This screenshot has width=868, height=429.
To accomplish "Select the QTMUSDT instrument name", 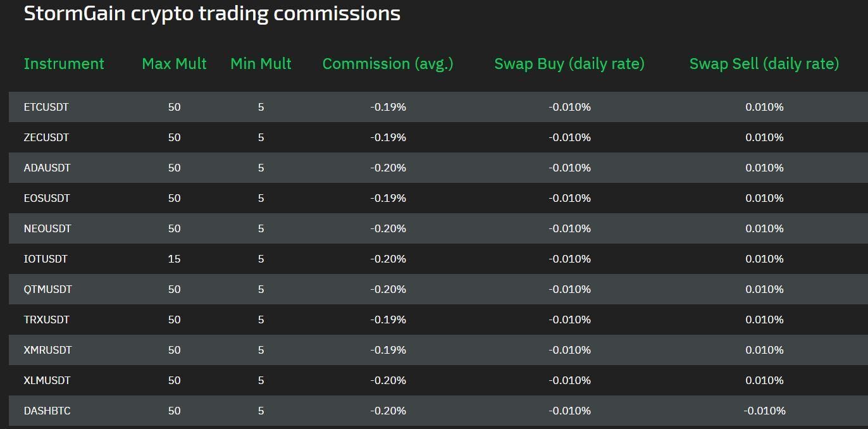I will [48, 290].
